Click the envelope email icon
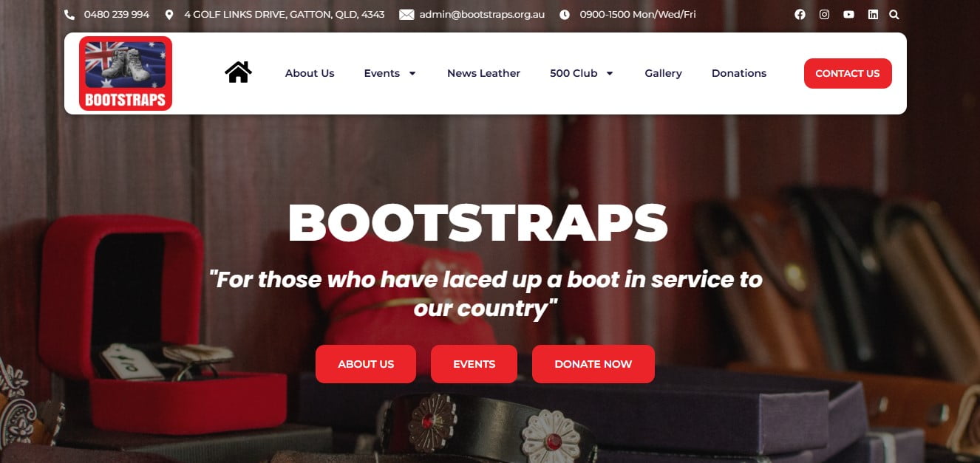Viewport: 980px width, 463px height. pos(406,14)
